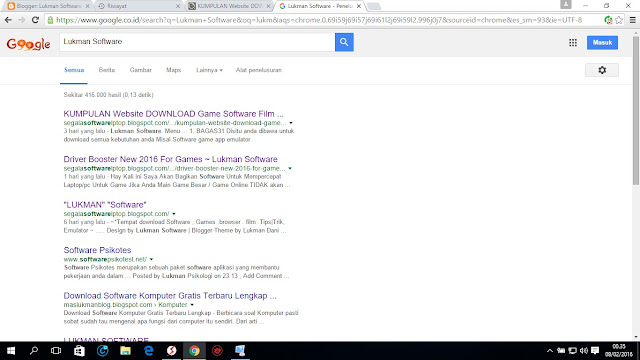Open Task View on the taskbar
Viewport: 640px width, 360px height.
56,351
